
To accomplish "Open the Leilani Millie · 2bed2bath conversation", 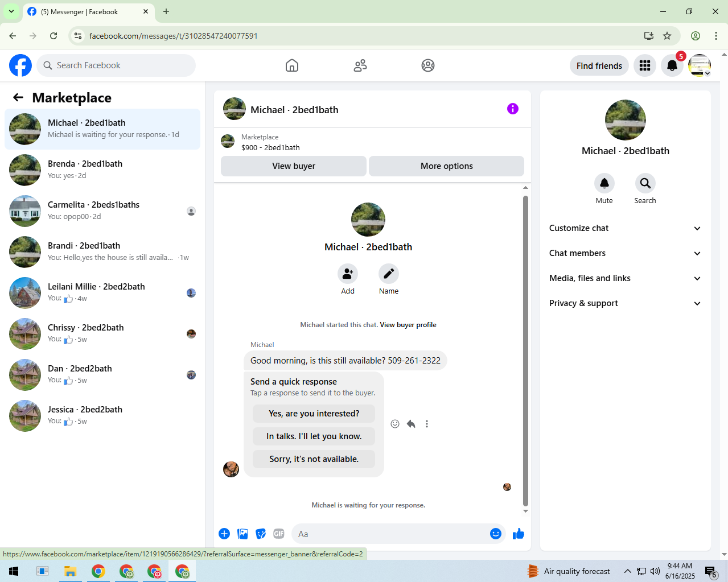I will coord(102,293).
